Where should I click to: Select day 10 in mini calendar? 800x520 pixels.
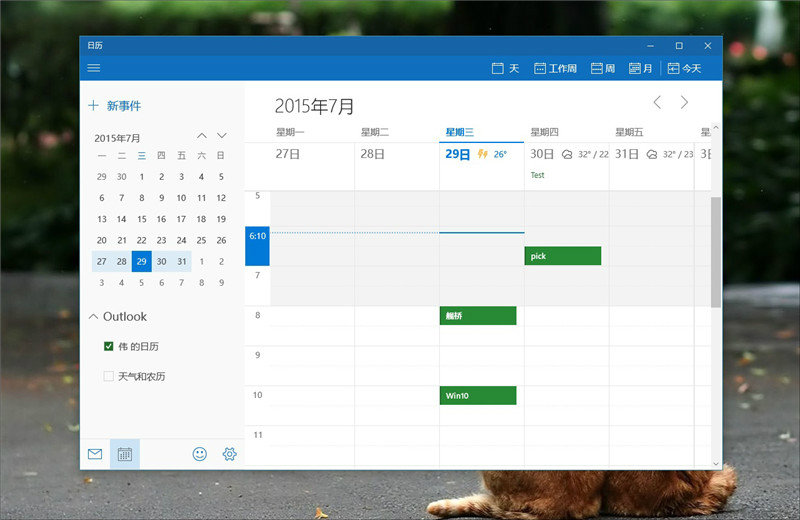[181, 198]
